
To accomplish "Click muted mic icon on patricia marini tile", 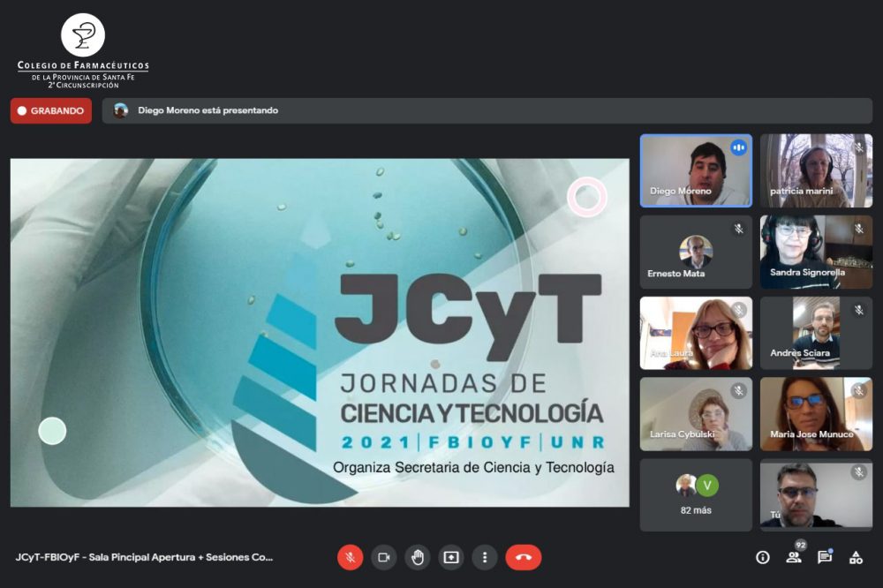I will click(859, 147).
